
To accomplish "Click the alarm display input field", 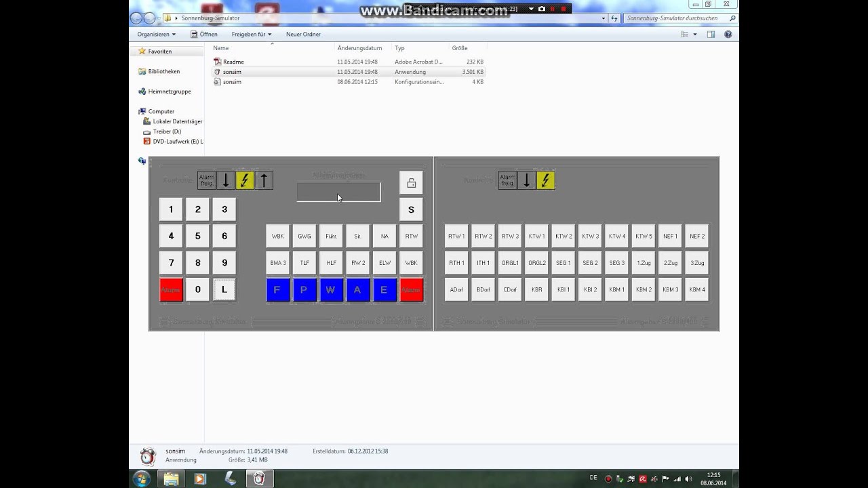I will 338,192.
